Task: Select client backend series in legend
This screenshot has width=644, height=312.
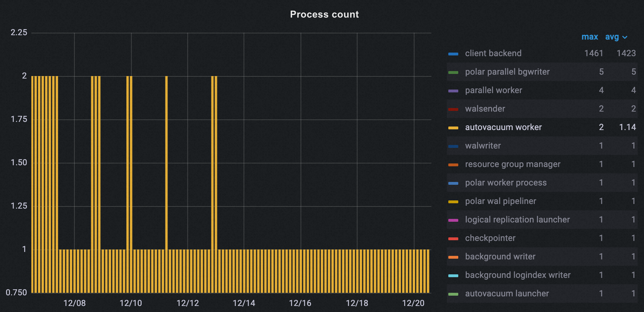Action: 493,53
